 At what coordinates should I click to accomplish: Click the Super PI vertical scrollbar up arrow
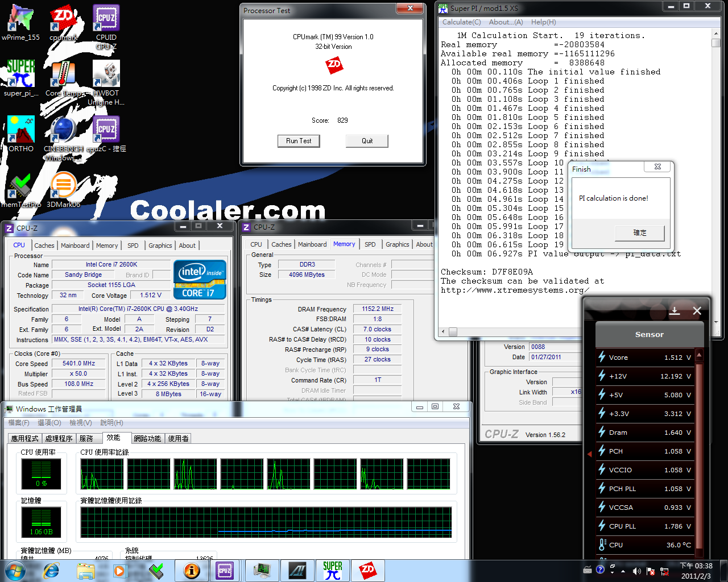click(x=716, y=35)
